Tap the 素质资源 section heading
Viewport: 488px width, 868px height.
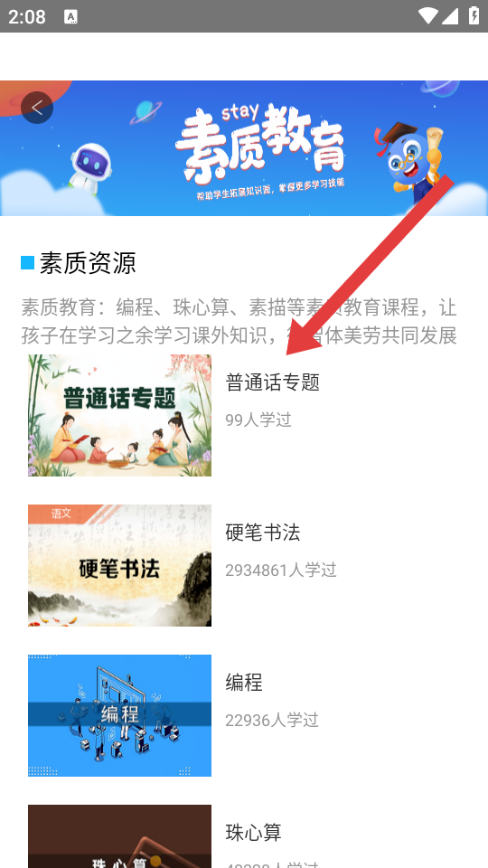pyautogui.click(x=88, y=262)
